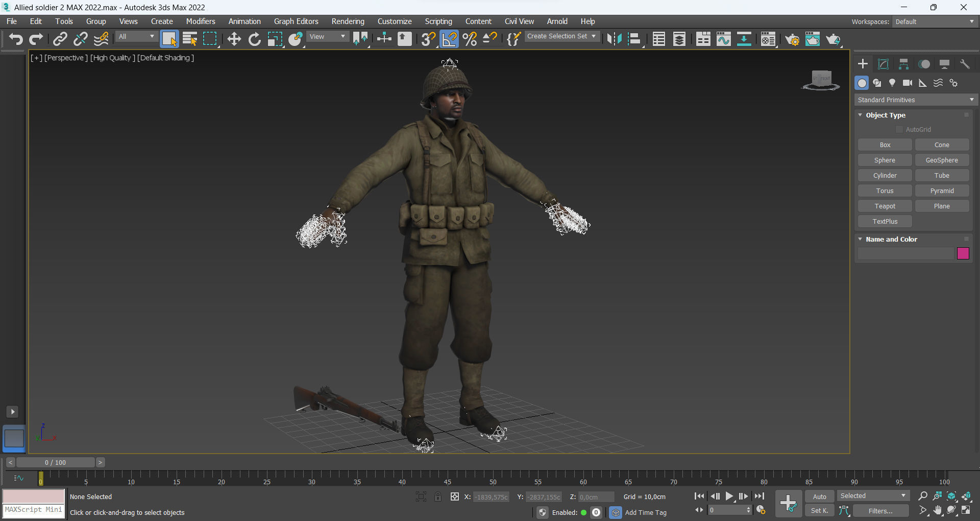Image resolution: width=980 pixels, height=521 pixels.
Task: Open key filter Selected dropdown
Action: (x=873, y=496)
